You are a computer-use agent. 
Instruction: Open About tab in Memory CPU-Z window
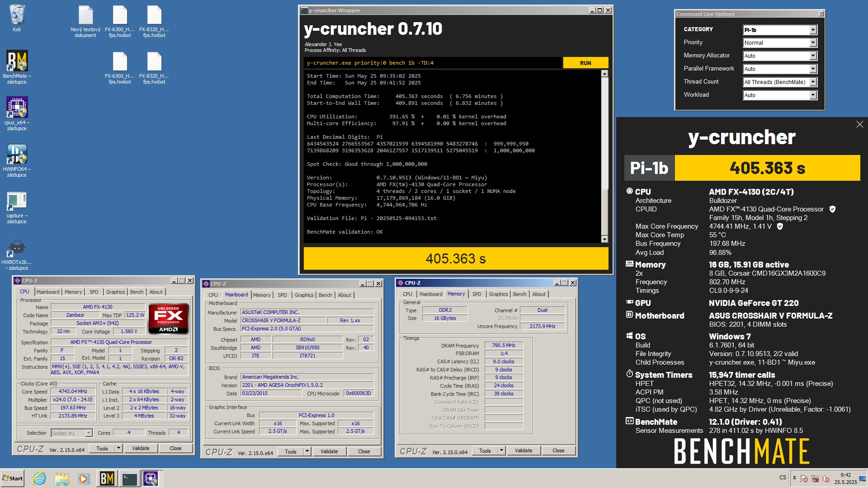tap(538, 294)
